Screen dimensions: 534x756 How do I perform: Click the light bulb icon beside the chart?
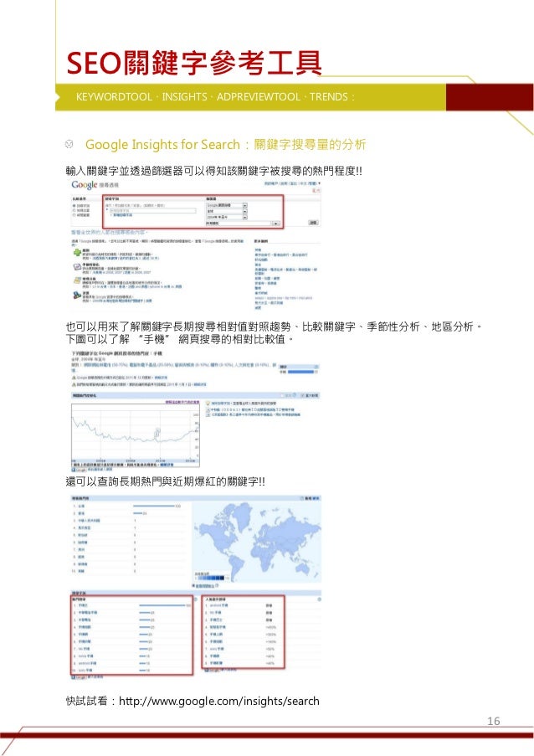tap(208, 403)
